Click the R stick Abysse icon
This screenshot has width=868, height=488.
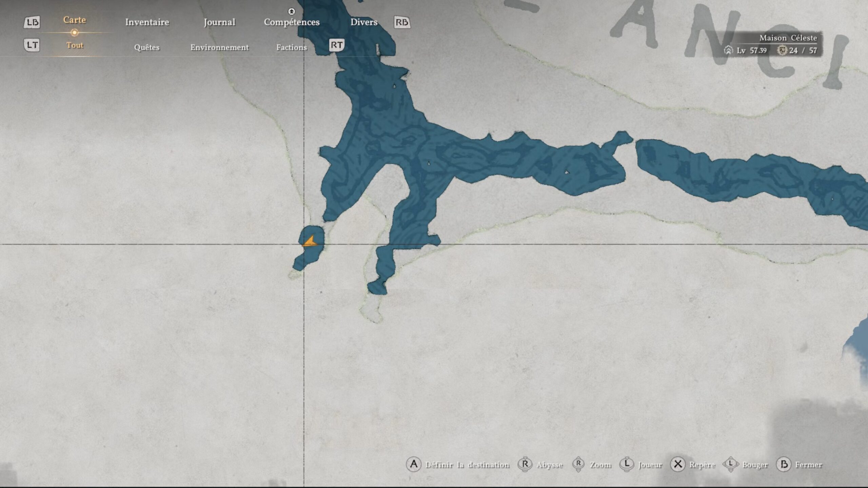click(x=525, y=464)
